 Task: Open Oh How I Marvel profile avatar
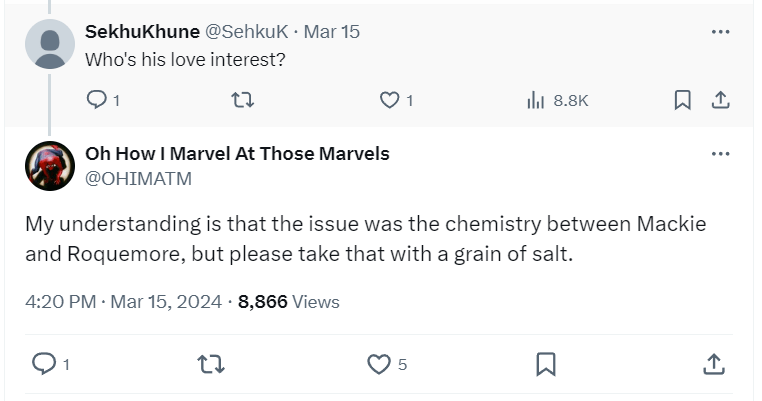48,166
